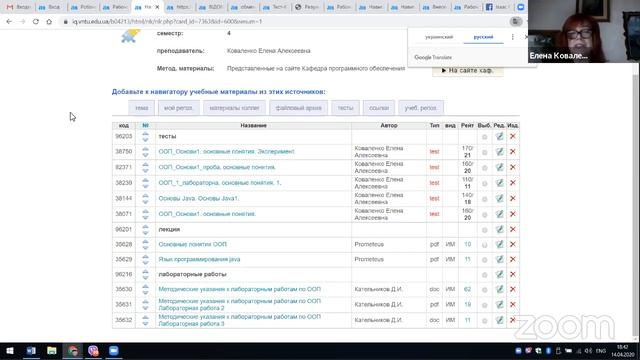Open the мой репоз. source tab

click(x=179, y=108)
